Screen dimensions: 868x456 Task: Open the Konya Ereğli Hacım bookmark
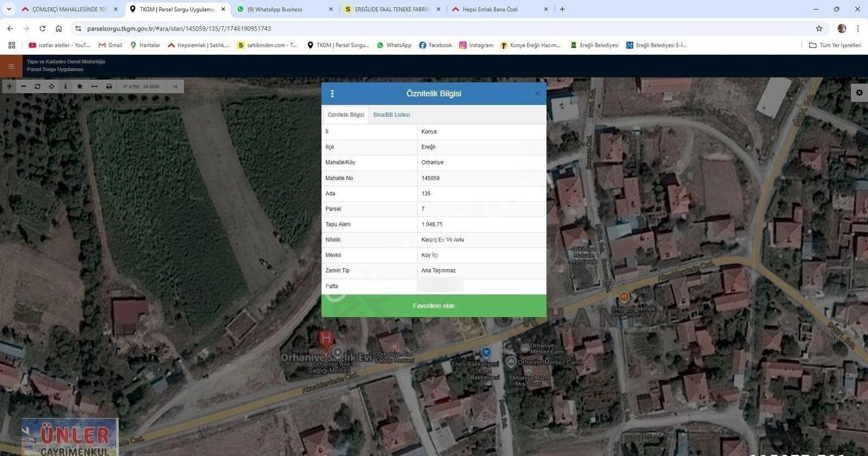pyautogui.click(x=531, y=45)
